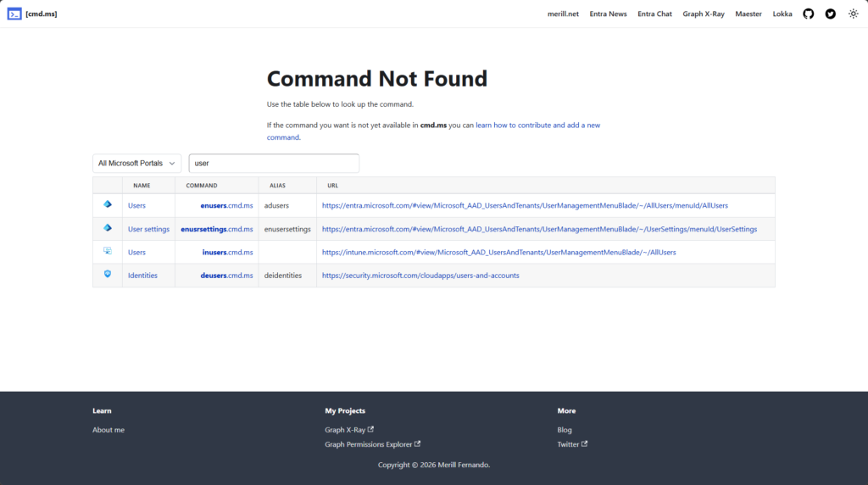Click the Defender shield icon in the Identities row
868x485 pixels.
[x=108, y=274]
